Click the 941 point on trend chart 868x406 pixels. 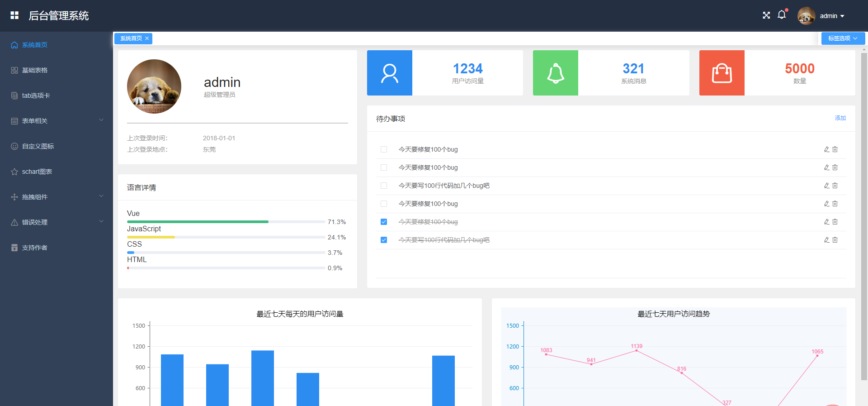pyautogui.click(x=591, y=364)
